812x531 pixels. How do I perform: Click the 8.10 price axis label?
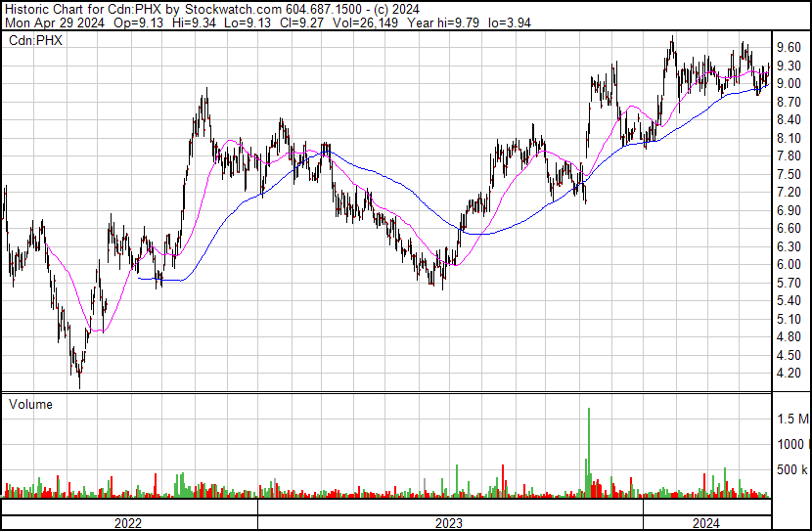789,138
